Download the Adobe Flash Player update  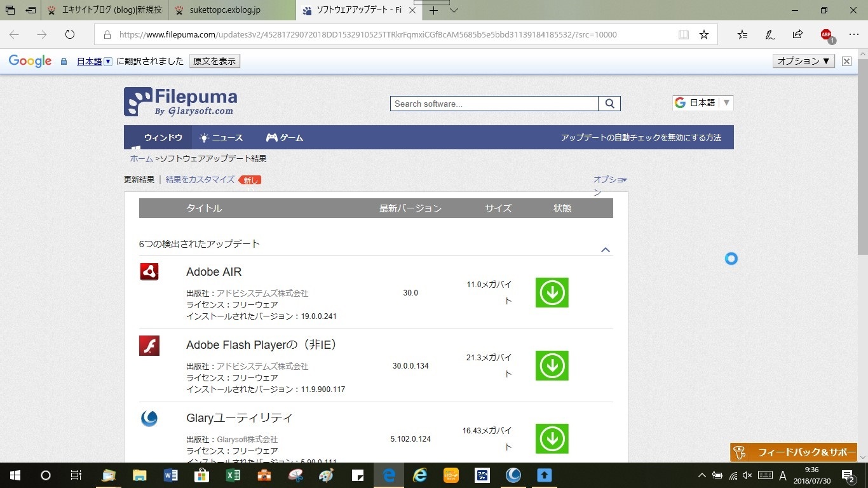tap(552, 365)
